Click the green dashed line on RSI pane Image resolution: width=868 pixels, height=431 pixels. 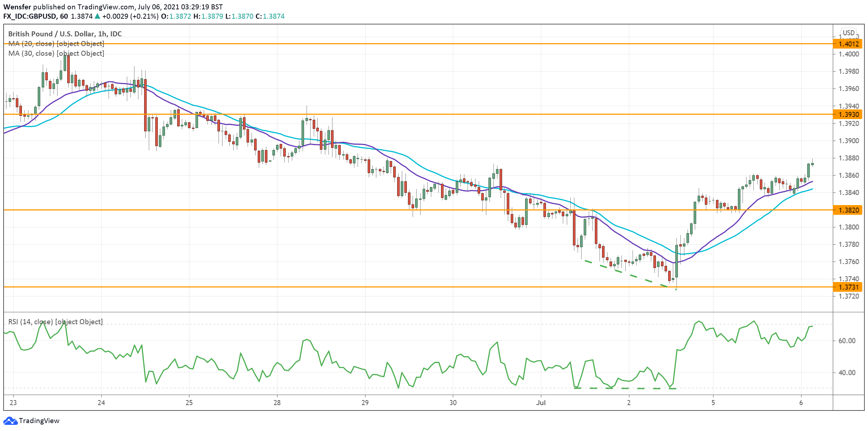(625, 388)
